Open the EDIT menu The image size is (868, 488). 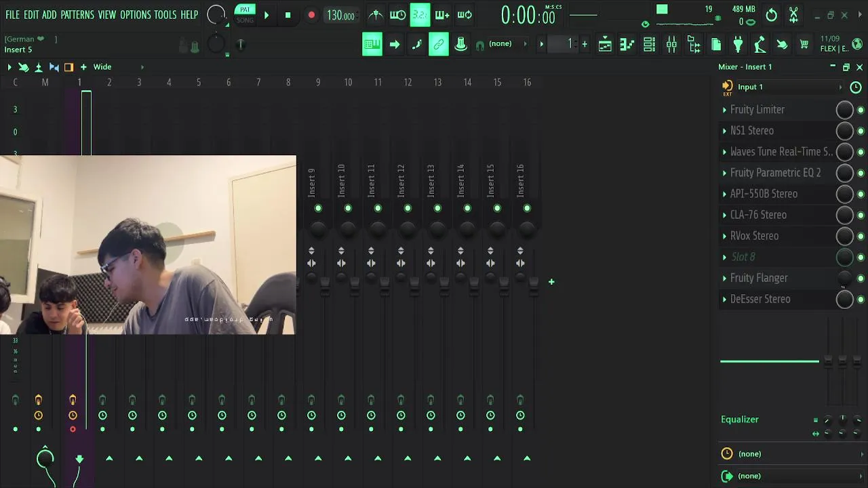pos(31,14)
